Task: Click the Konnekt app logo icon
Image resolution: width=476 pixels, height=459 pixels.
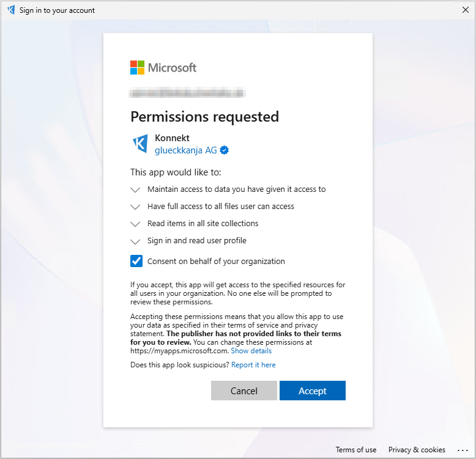Action: 140,144
